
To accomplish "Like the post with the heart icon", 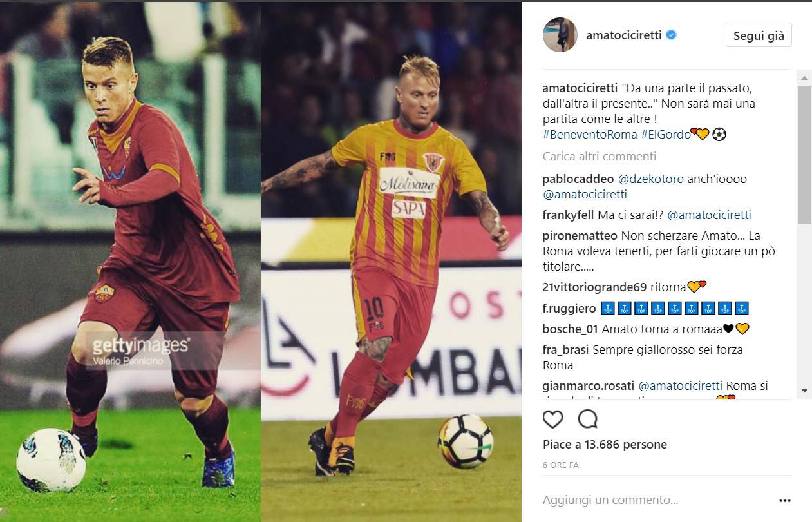I will (x=552, y=420).
